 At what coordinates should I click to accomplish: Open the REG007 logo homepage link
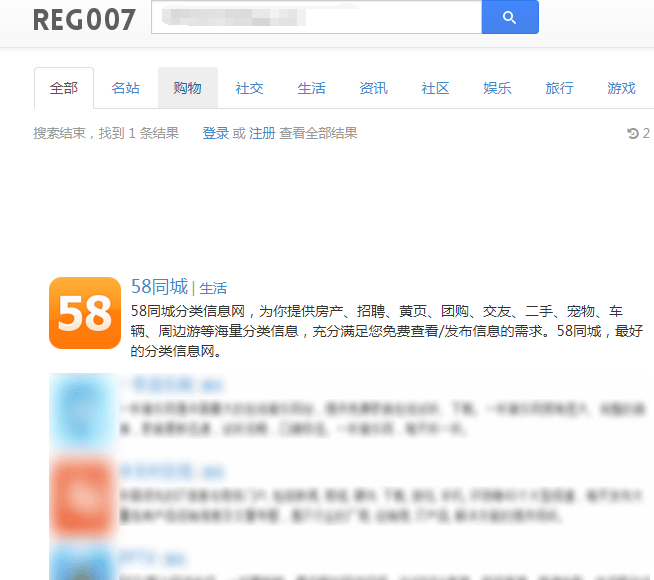click(x=84, y=20)
